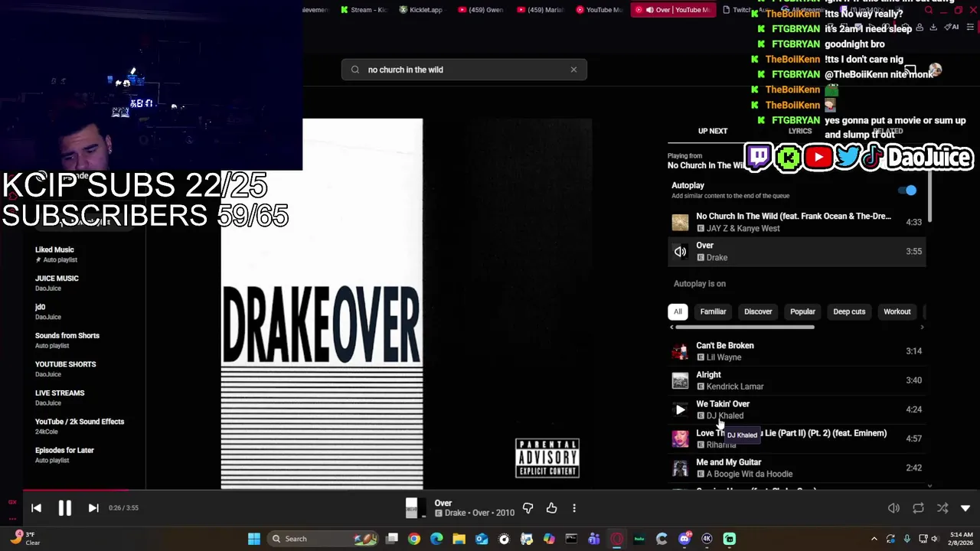Image resolution: width=980 pixels, height=551 pixels.
Task: Switch to Kicklet.app browser tab
Action: [x=422, y=10]
